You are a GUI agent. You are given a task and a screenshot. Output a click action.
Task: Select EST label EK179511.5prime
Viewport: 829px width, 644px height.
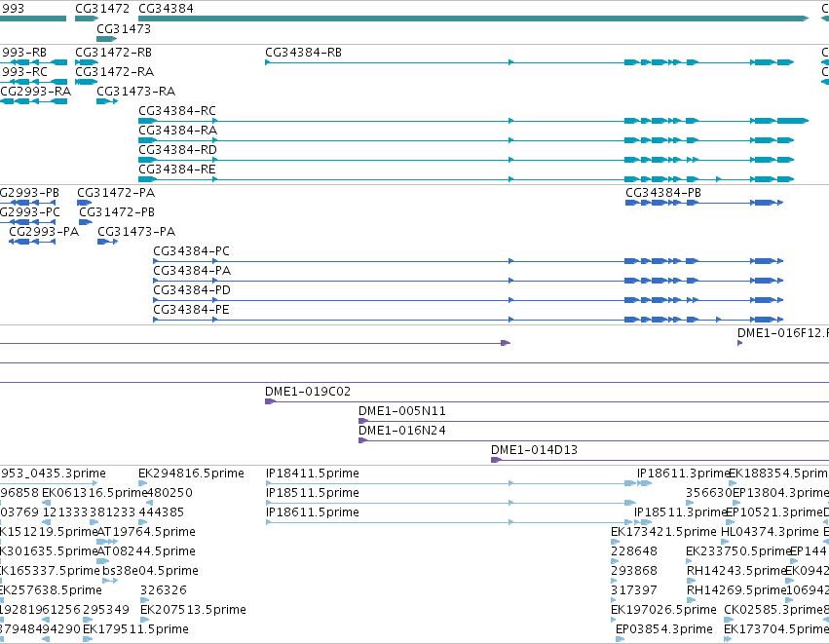click(135, 630)
